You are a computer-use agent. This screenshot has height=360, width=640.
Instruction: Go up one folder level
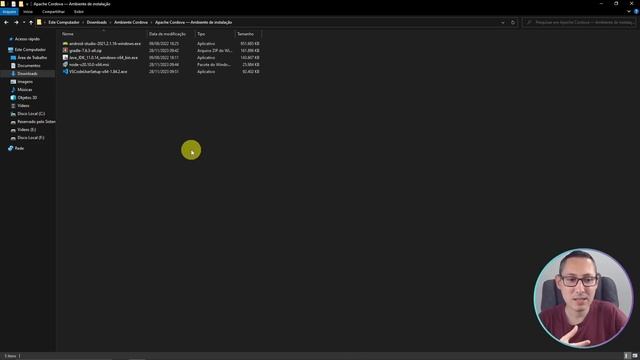click(31, 22)
